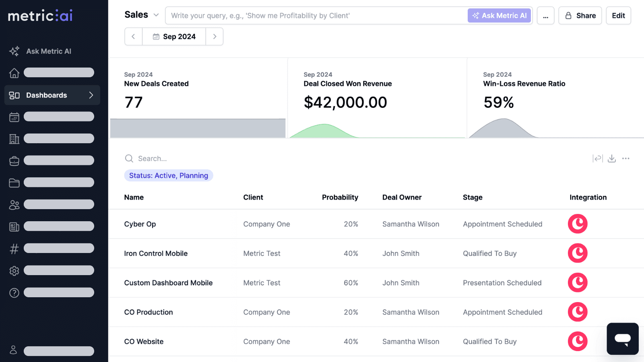Click the hashtag icon in sidebar

14,249
